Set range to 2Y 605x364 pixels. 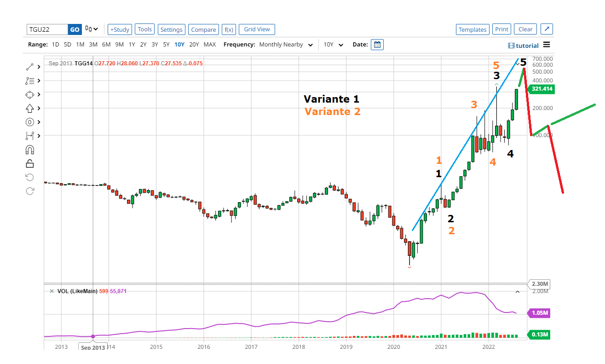144,45
